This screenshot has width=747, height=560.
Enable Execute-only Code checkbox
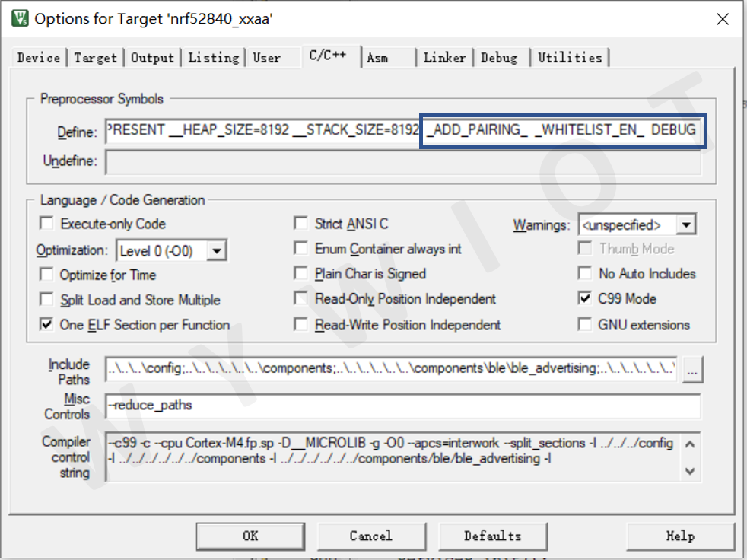point(46,224)
